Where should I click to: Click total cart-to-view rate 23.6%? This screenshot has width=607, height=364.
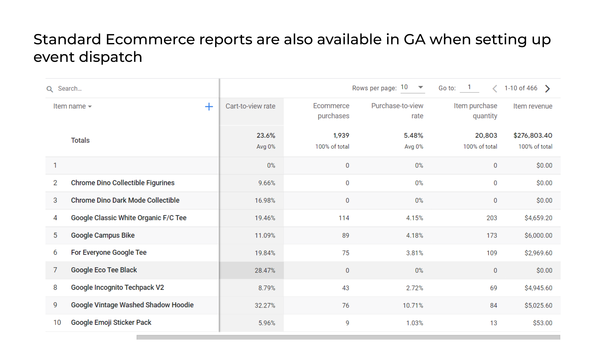[266, 135]
